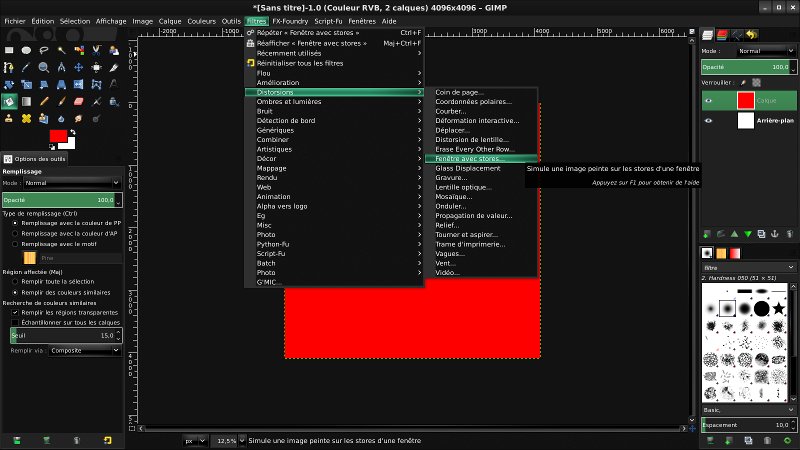Open the G'MIC entry in Filtres
Viewport: 800px width, 450px height.
pyautogui.click(x=334, y=282)
